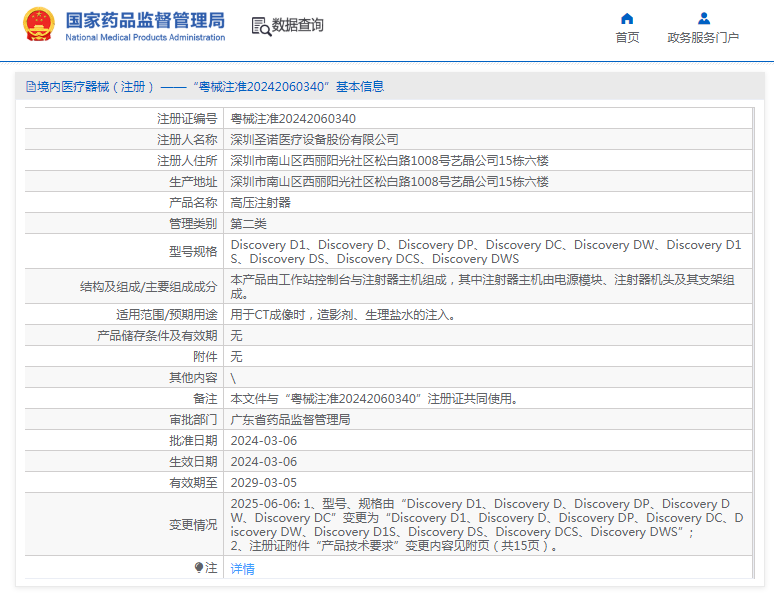The image size is (774, 594).
Task: Select registration number 粤械注准20242060340 cell
Action: 293,119
